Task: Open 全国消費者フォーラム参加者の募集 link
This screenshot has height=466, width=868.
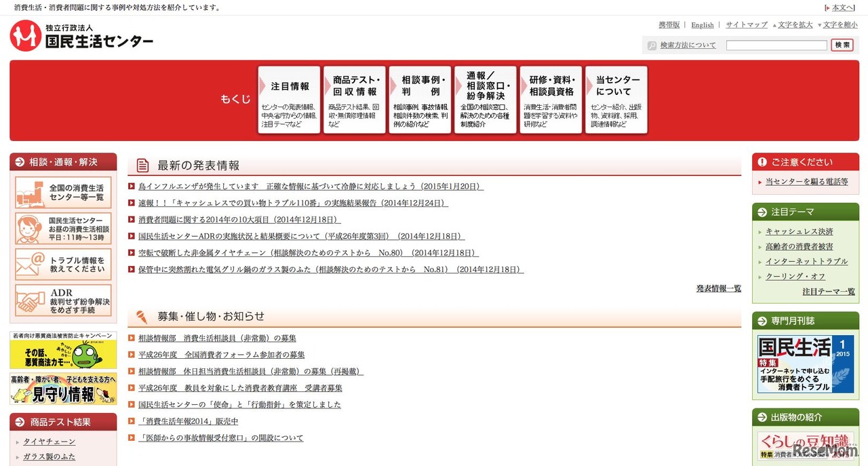Action: point(222,355)
